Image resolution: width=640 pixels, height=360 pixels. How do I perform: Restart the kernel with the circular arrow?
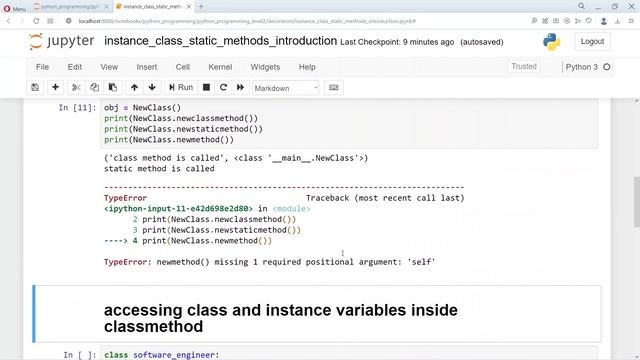click(x=223, y=87)
